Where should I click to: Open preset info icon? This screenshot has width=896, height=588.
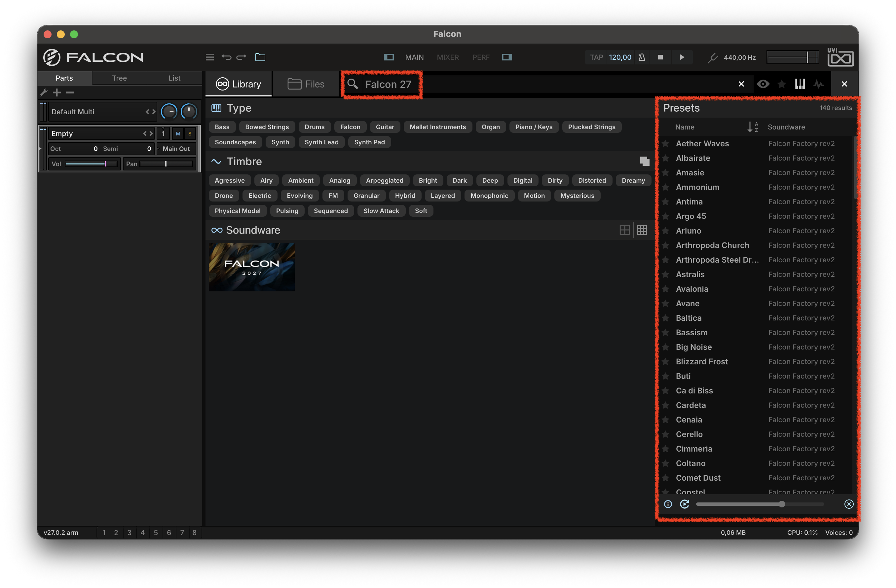pos(667,504)
